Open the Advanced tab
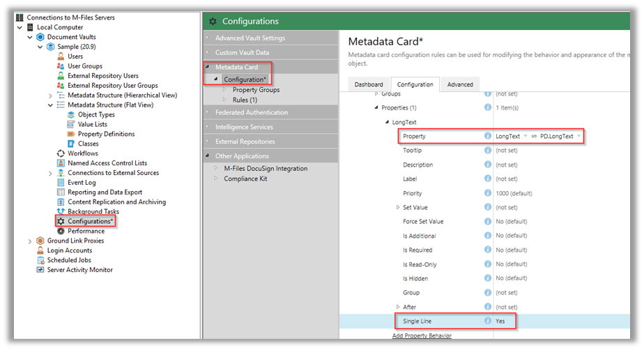Screen dimensions: 644x350 tap(460, 84)
